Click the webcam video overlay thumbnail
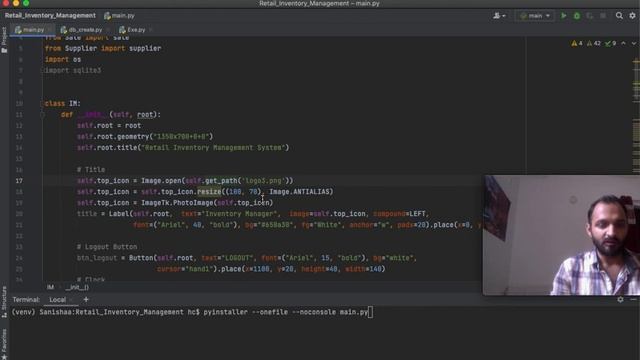640x360 pixels. click(561, 235)
